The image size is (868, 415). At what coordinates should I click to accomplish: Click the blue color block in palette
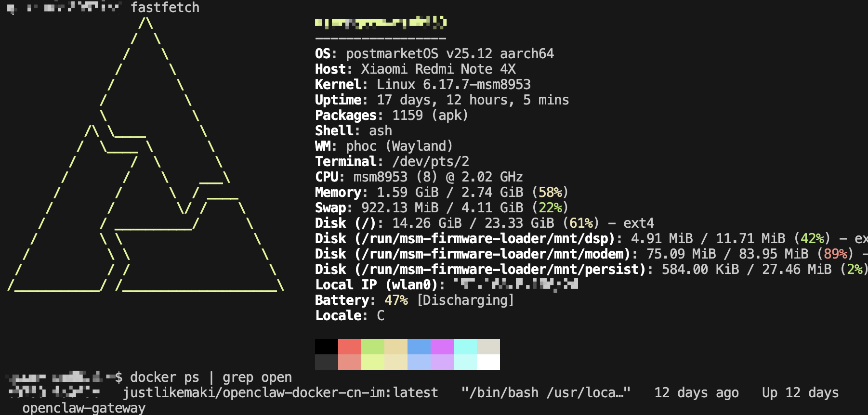click(419, 347)
